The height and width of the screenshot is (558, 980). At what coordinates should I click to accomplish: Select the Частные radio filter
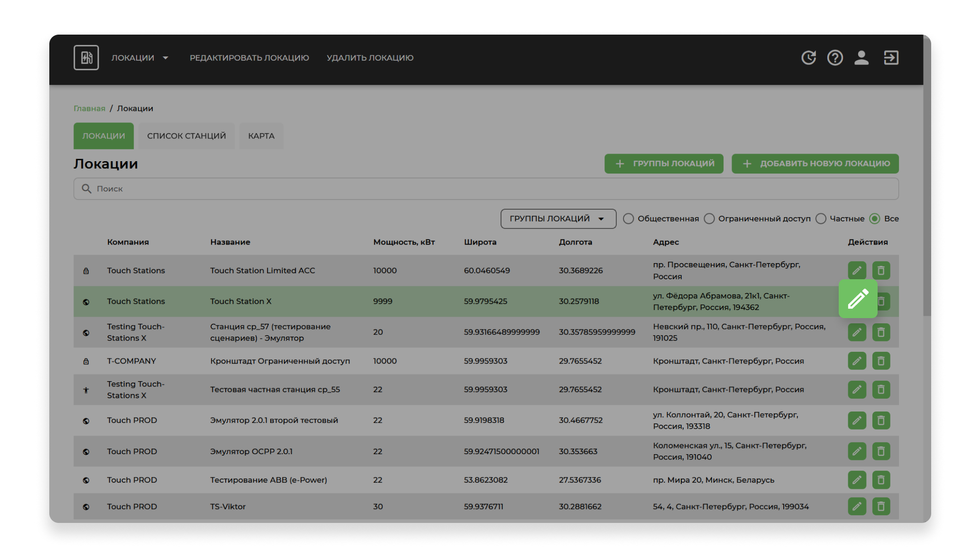point(821,219)
